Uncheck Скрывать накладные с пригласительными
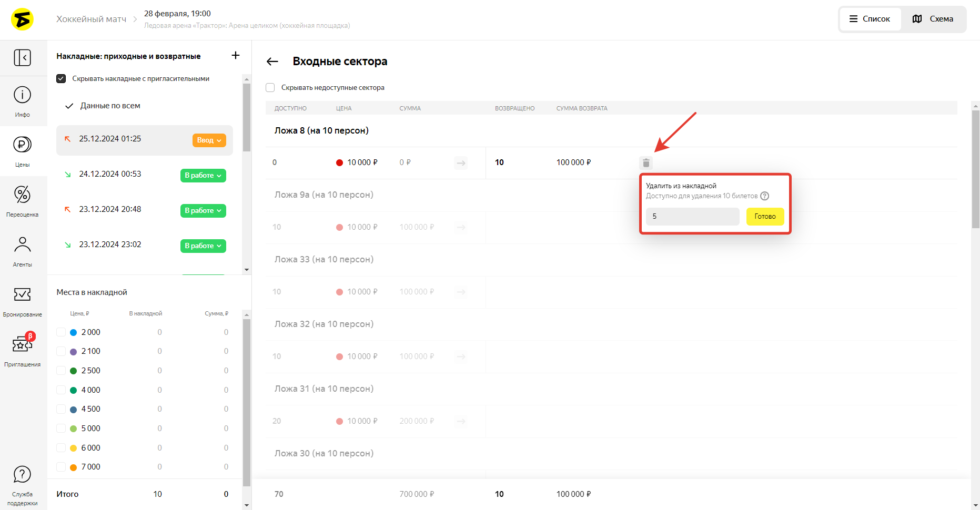This screenshot has height=510, width=980. [x=61, y=78]
